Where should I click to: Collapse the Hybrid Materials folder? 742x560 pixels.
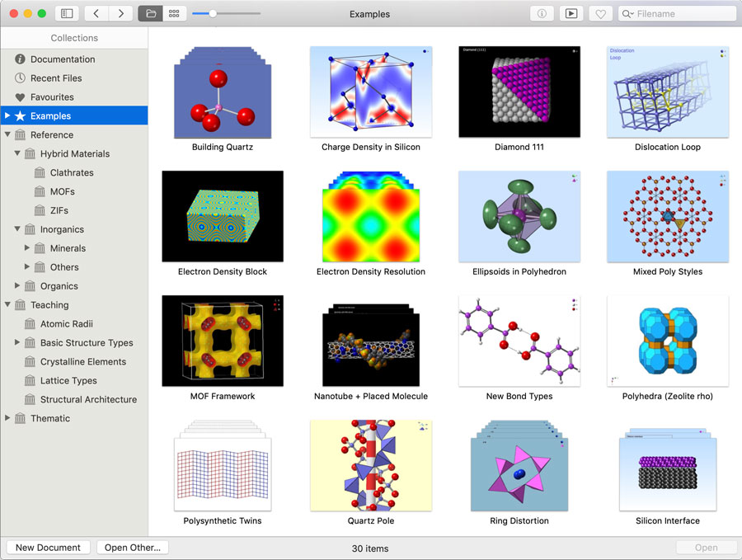click(x=18, y=154)
